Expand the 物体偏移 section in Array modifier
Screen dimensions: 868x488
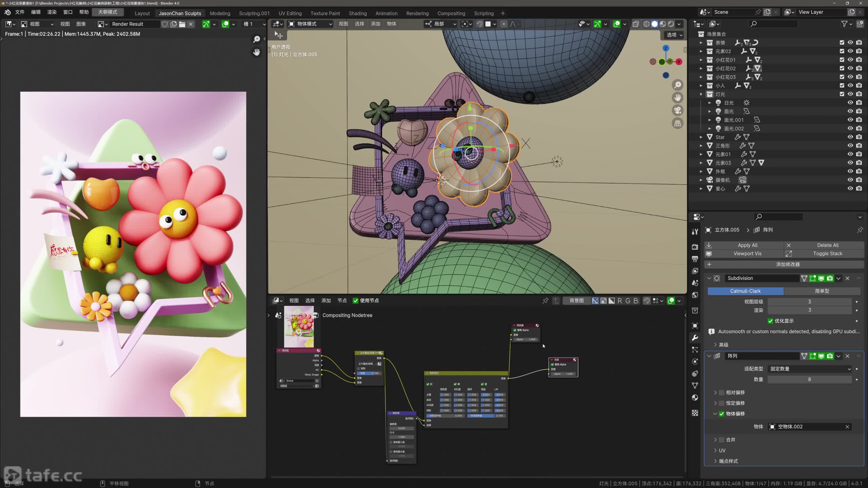click(x=715, y=413)
